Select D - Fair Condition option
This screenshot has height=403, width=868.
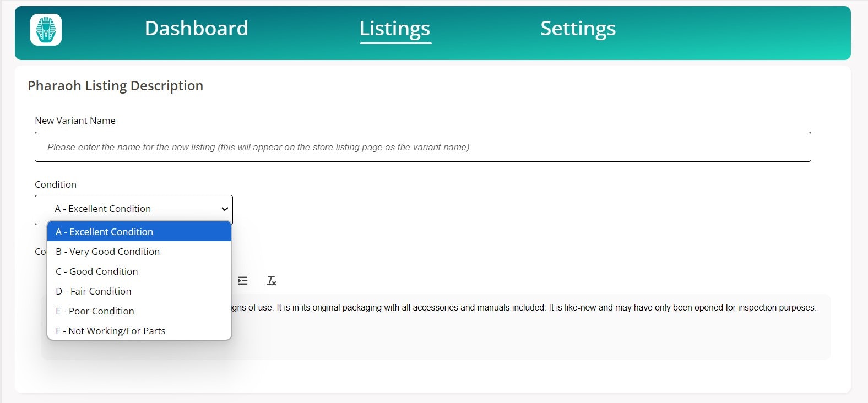click(139, 291)
